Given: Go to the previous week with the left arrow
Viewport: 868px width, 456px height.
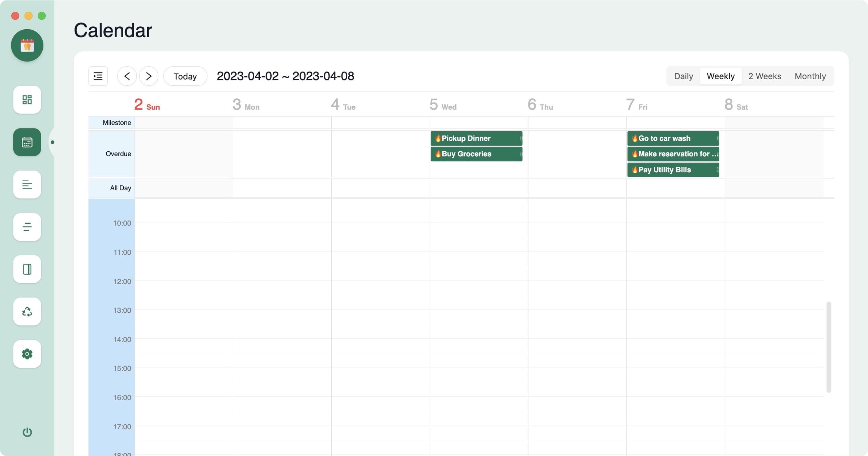Looking at the screenshot, I should pos(127,76).
